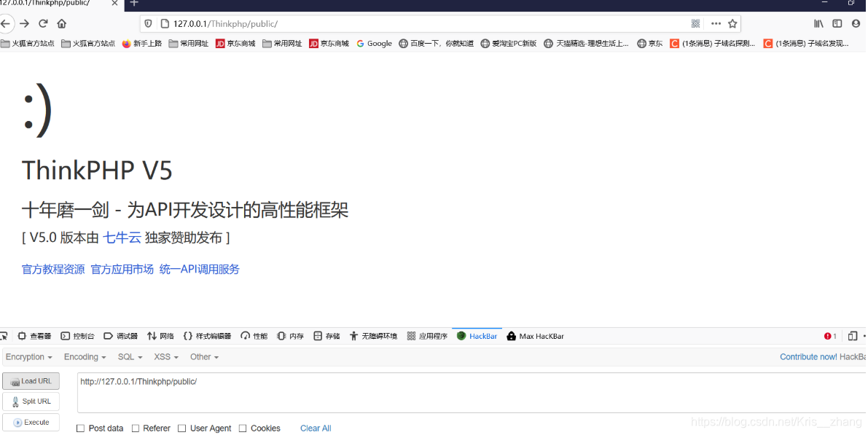Open the 性能 performance tab
Image resolution: width=868 pixels, height=435 pixels.
[254, 336]
